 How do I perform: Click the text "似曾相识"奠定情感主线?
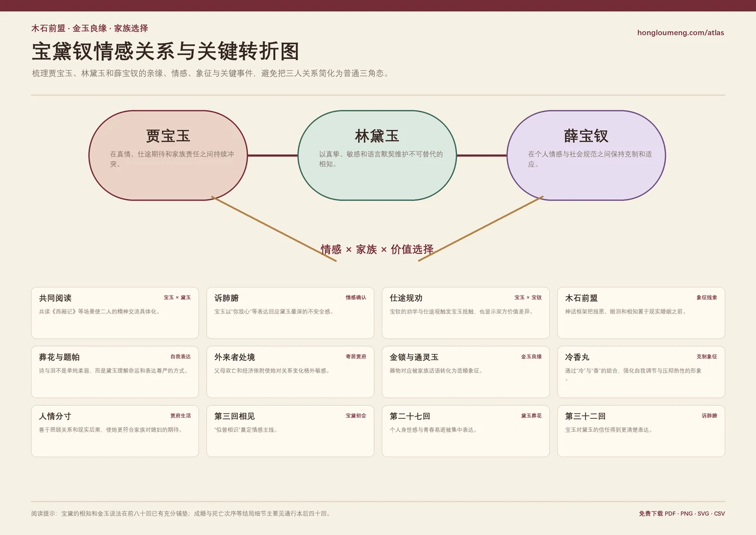[x=246, y=430]
